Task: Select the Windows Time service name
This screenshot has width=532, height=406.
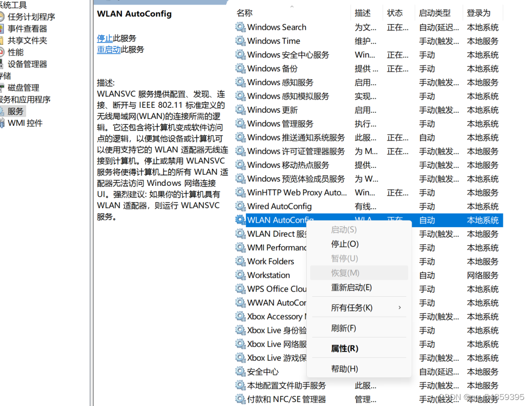Action: (x=274, y=41)
